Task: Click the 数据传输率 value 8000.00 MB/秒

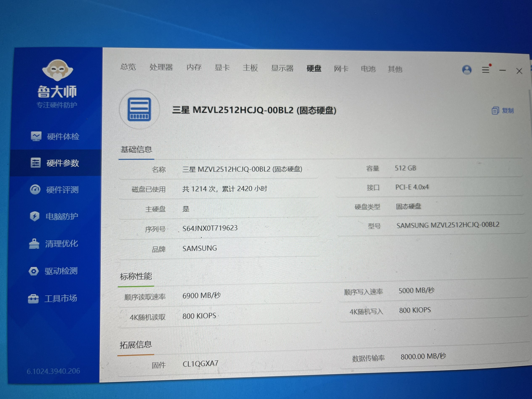Action: point(423,356)
